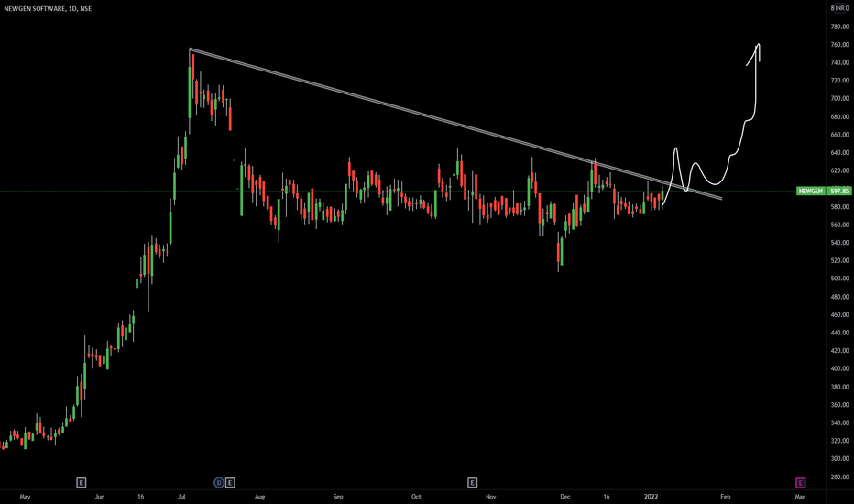Click the 760.00 price axis label
Viewport: 854px width, 504px height.
pos(840,45)
